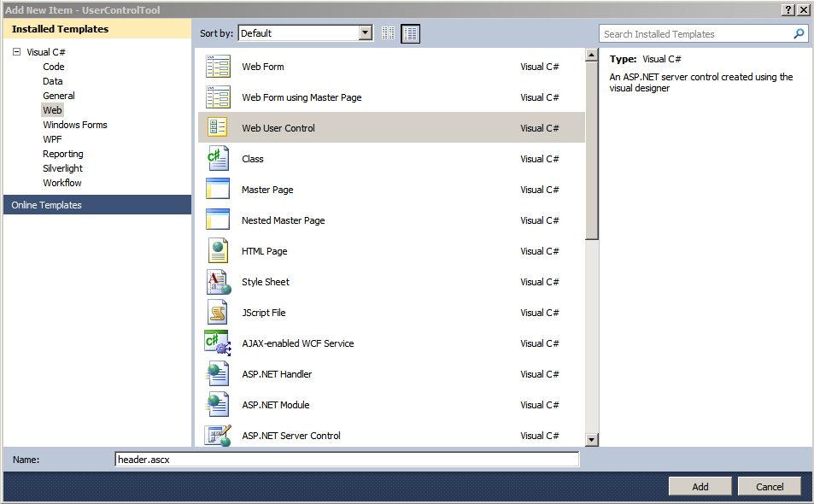Click the Web User Control icon
Image resolution: width=814 pixels, height=504 pixels.
click(x=218, y=127)
